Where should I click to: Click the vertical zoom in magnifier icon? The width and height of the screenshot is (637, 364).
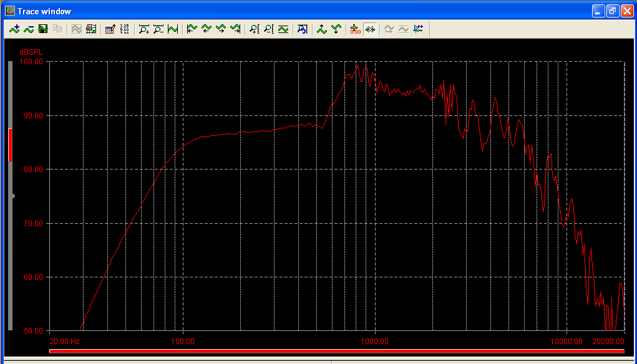[x=255, y=29]
